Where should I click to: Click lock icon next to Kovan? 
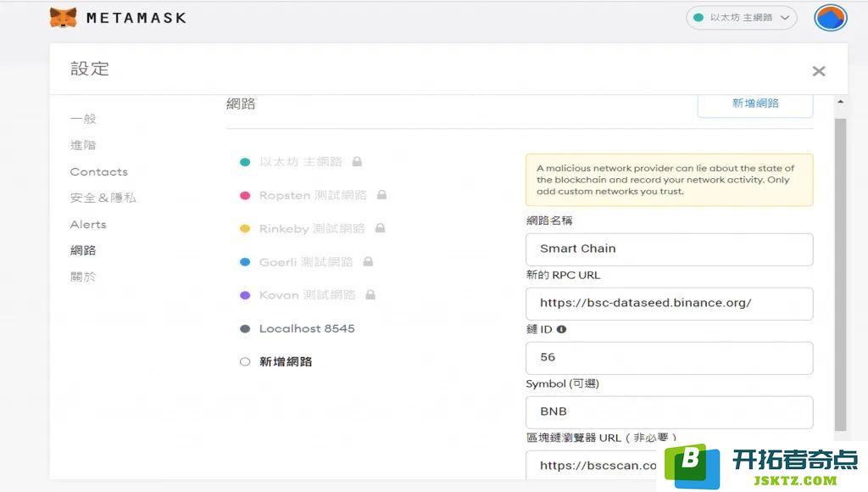coord(370,294)
